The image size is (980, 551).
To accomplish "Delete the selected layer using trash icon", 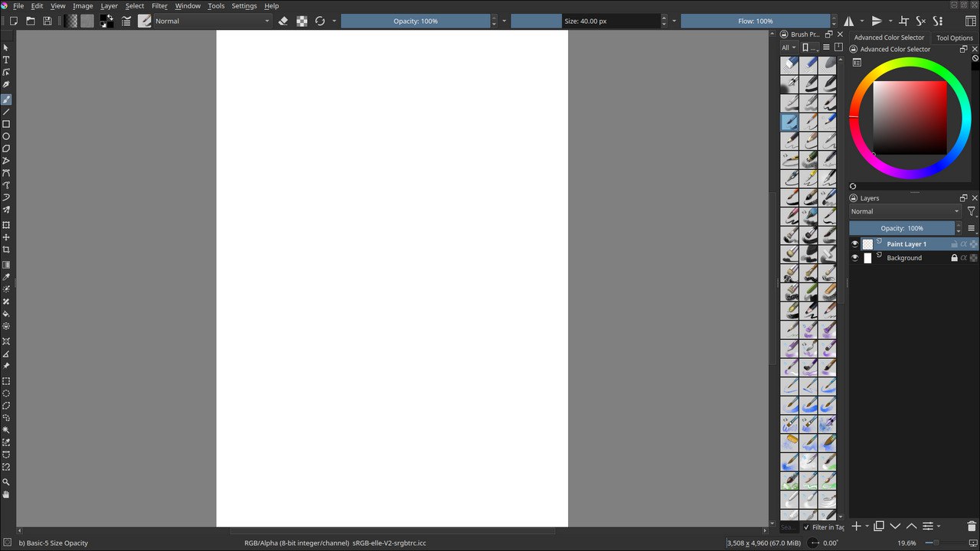I will tap(972, 527).
